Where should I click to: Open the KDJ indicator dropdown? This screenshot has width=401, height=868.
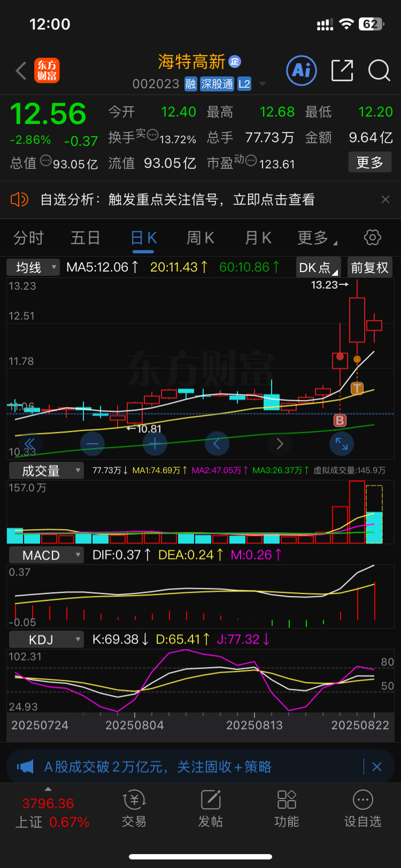[47, 639]
